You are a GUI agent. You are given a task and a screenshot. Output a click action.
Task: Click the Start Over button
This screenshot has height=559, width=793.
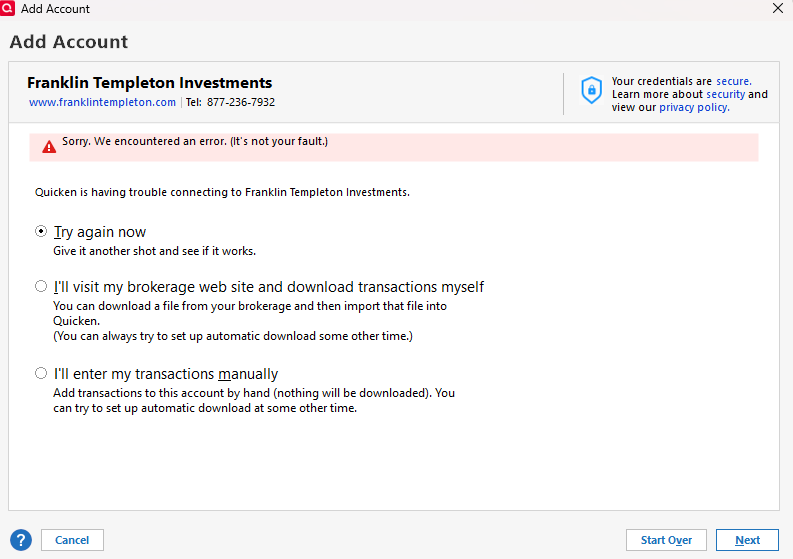coord(666,540)
